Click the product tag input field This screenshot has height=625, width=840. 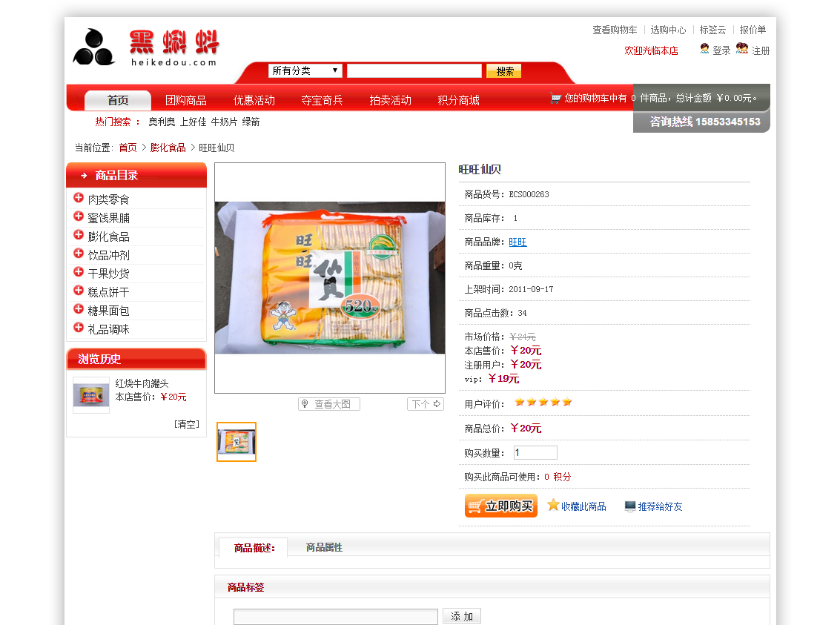[x=335, y=616]
